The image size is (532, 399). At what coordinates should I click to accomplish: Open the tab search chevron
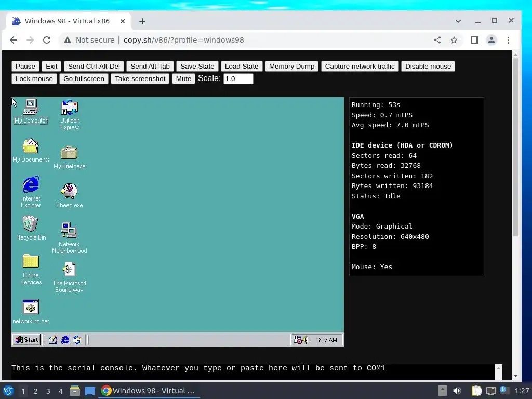click(x=458, y=21)
